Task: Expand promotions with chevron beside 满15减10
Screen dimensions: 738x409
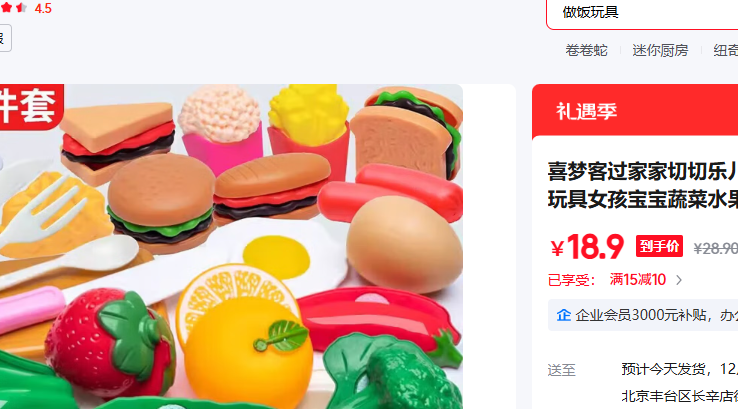Action: point(679,280)
